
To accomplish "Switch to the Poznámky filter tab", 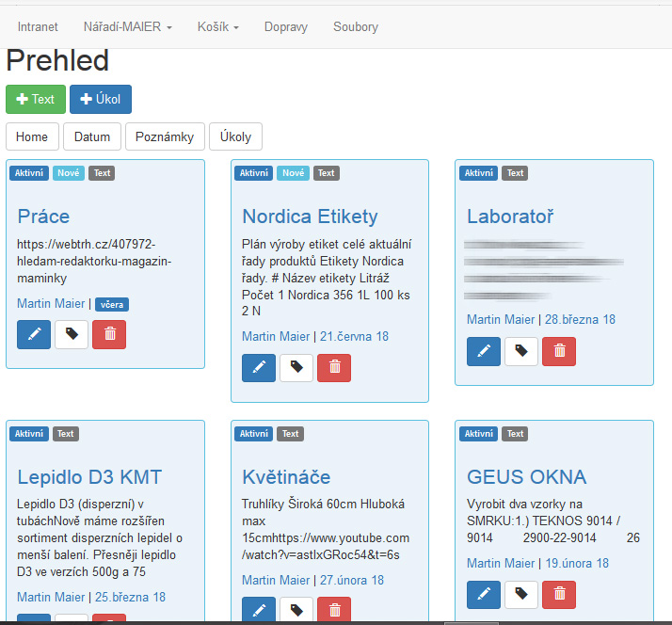I will pyautogui.click(x=165, y=136).
